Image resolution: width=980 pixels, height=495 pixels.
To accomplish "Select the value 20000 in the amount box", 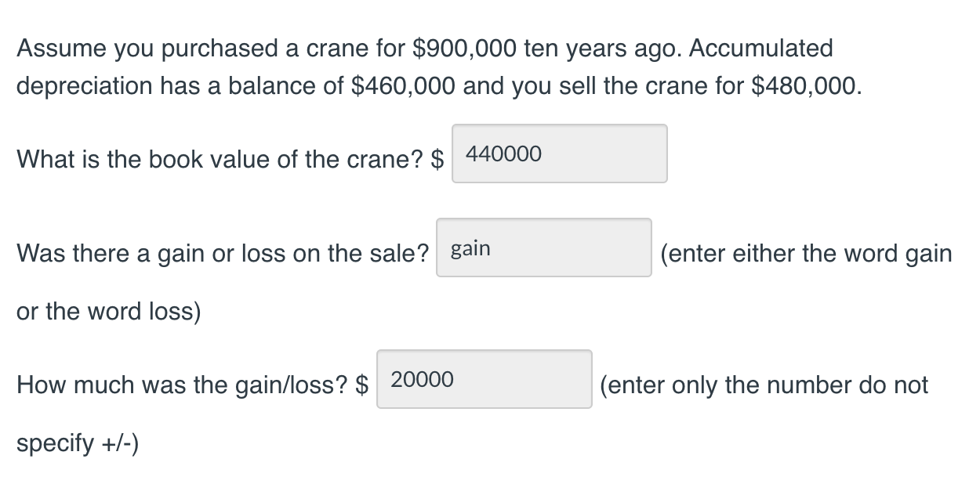I will (423, 381).
